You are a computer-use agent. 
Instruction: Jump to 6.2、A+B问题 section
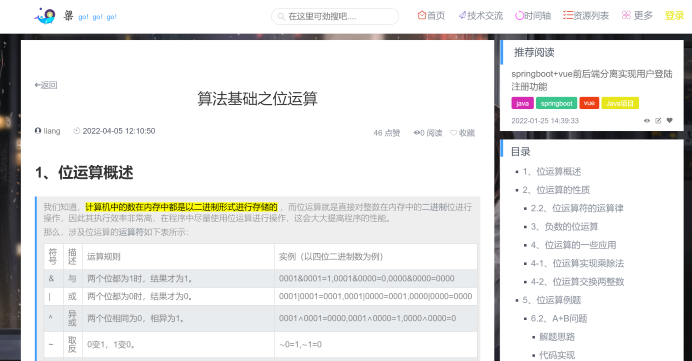tap(559, 319)
